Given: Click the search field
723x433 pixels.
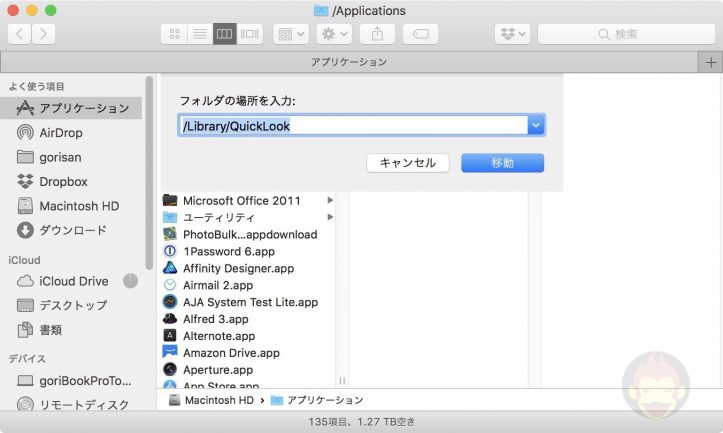Looking at the screenshot, I should [626, 34].
